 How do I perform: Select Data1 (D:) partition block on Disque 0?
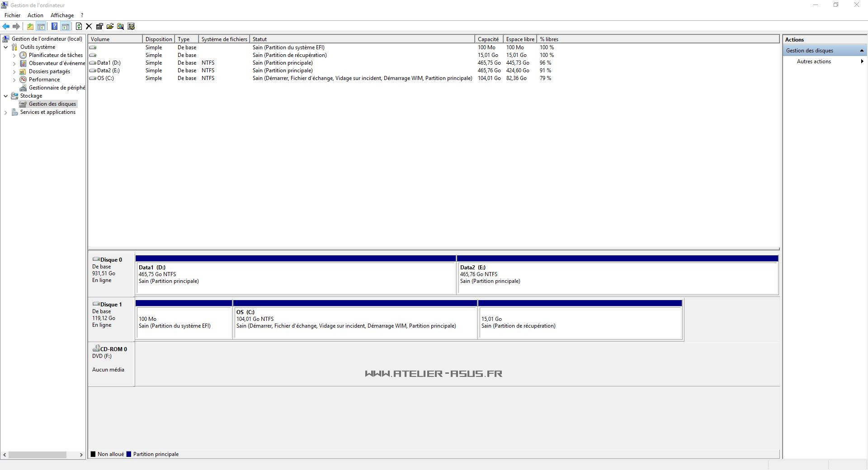click(296, 275)
